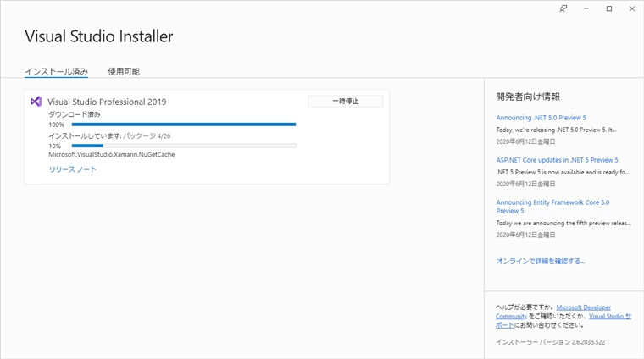Click Visual Studio Professional 2019 title
The width and height of the screenshot is (644, 359).
[107, 102]
